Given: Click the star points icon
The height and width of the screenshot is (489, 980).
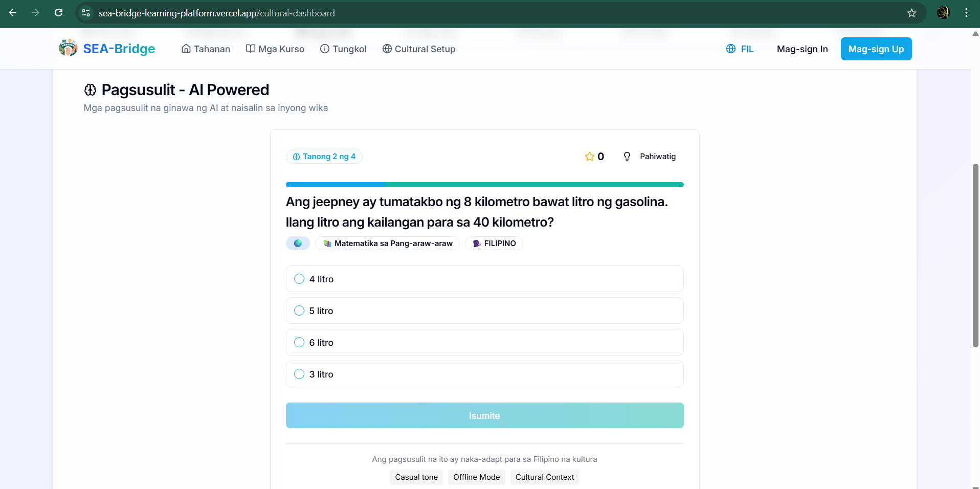Looking at the screenshot, I should click(589, 157).
